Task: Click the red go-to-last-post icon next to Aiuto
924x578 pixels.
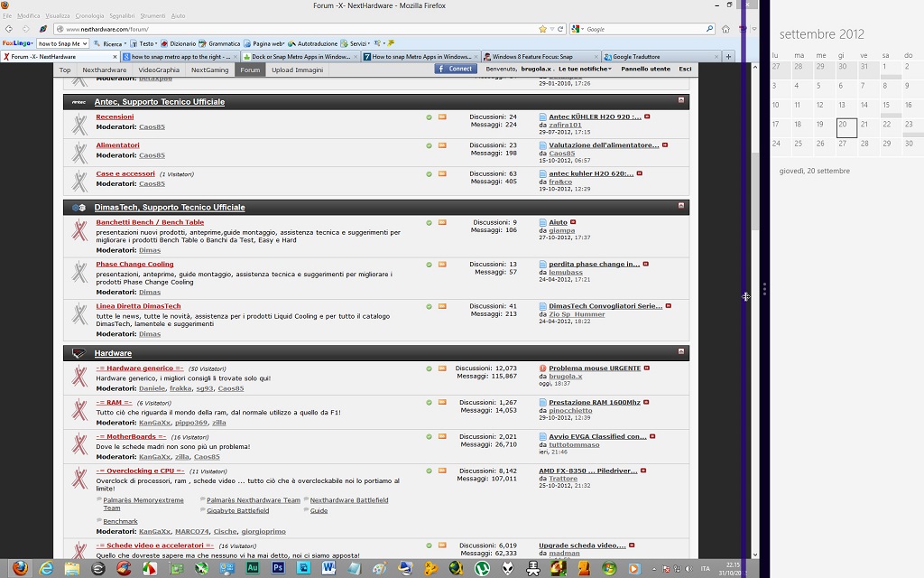Action: tap(573, 222)
